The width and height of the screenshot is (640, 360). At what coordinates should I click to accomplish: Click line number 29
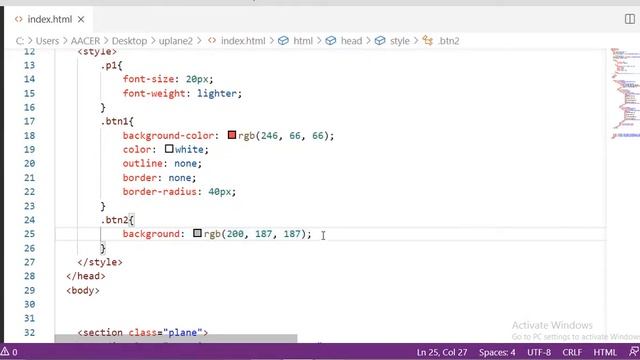coord(29,290)
